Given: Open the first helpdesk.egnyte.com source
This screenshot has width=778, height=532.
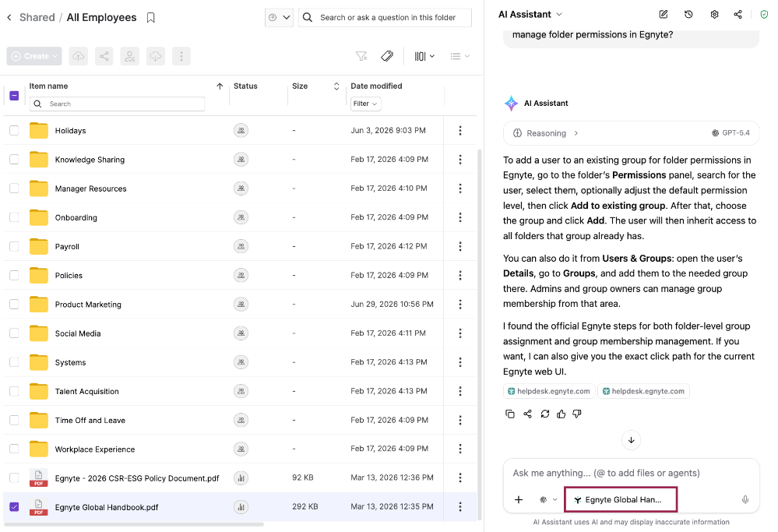Looking at the screenshot, I should pos(549,391).
